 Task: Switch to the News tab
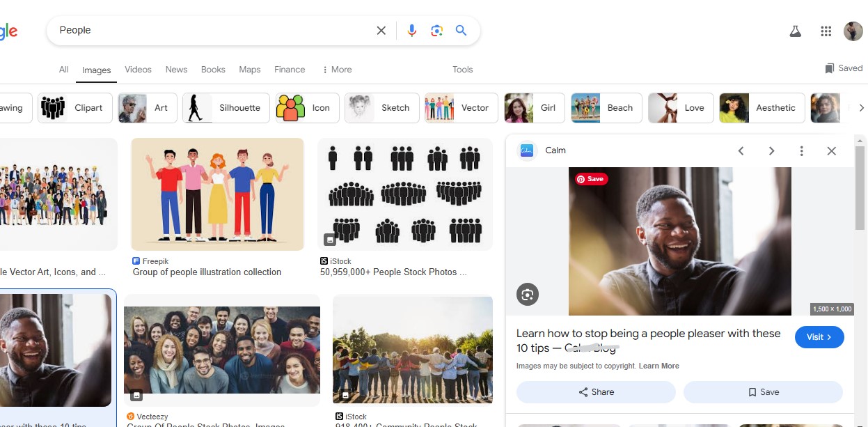pyautogui.click(x=175, y=70)
